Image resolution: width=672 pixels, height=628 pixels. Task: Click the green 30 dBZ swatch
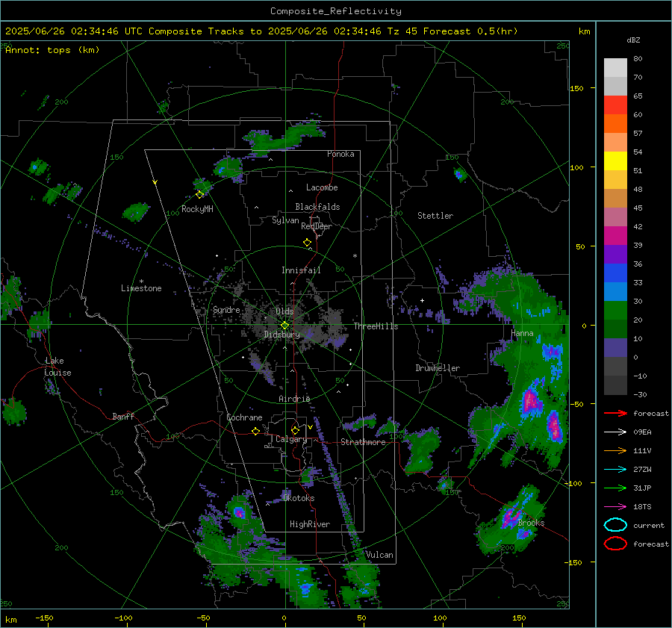(x=615, y=311)
